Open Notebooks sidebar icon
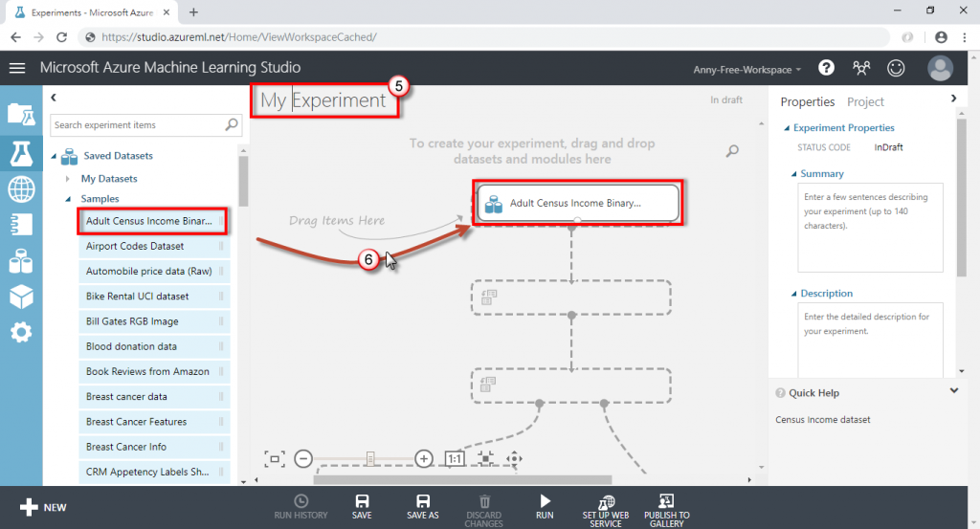Screen dimensions: 980x529 click(x=21, y=224)
